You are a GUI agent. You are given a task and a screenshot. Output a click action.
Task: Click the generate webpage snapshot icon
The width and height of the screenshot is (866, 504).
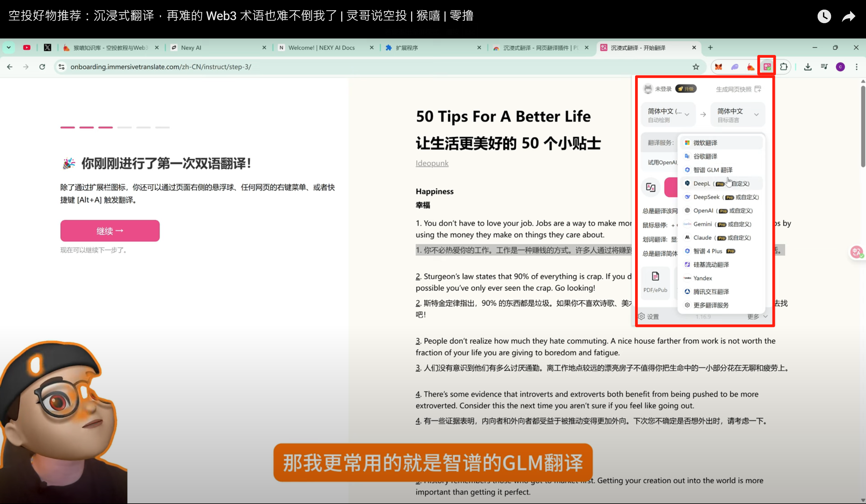(x=758, y=89)
